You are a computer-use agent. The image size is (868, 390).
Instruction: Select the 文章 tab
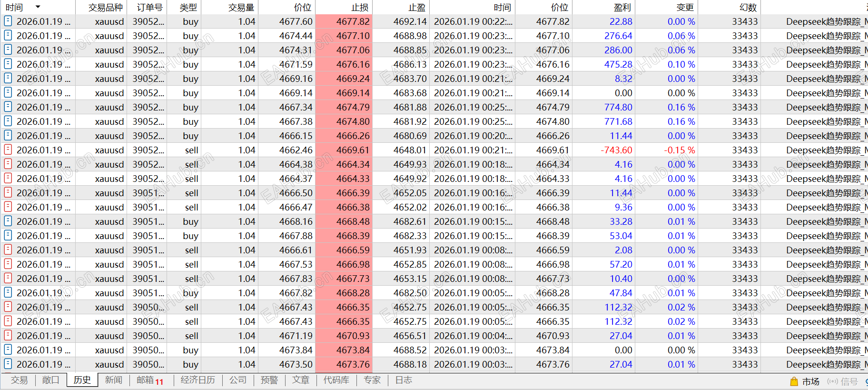tap(301, 380)
